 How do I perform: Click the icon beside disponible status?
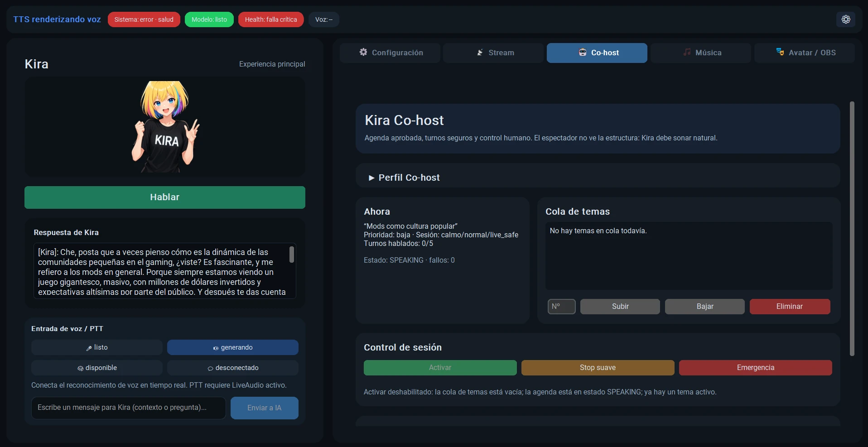tap(80, 368)
